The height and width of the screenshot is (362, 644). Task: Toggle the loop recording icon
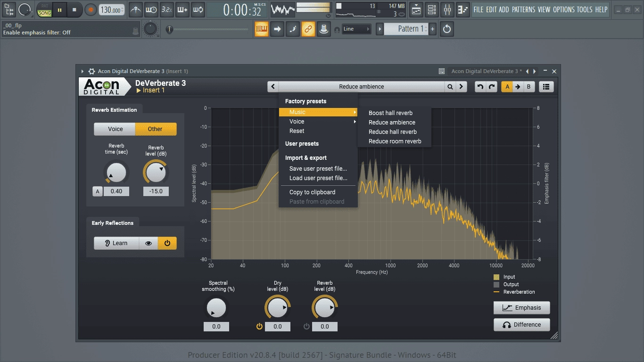[x=198, y=9]
